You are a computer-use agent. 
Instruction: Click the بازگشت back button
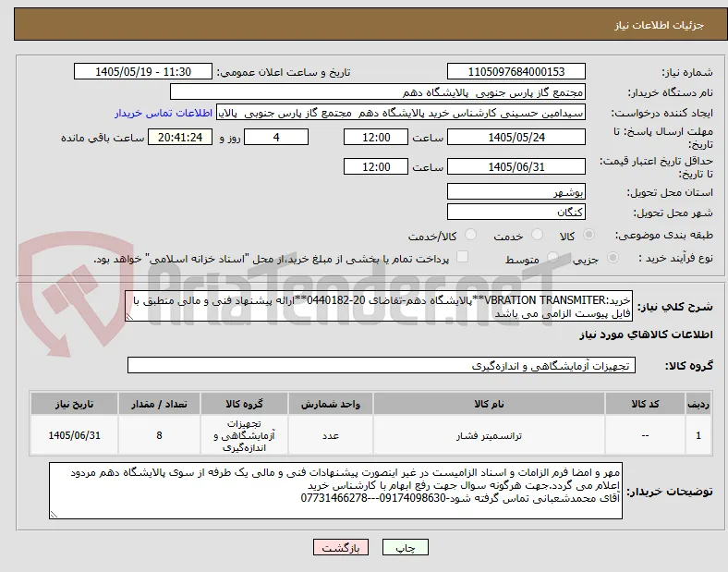(341, 547)
